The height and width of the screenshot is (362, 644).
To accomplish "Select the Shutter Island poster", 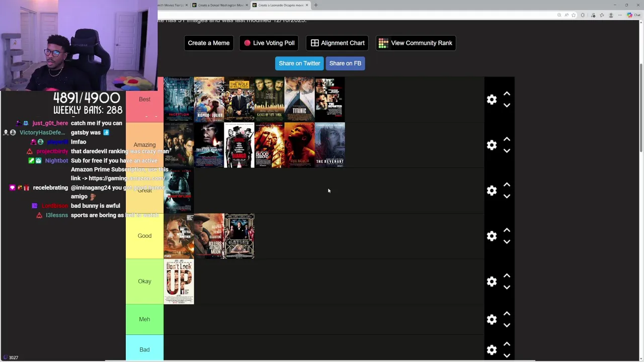I will tap(209, 145).
